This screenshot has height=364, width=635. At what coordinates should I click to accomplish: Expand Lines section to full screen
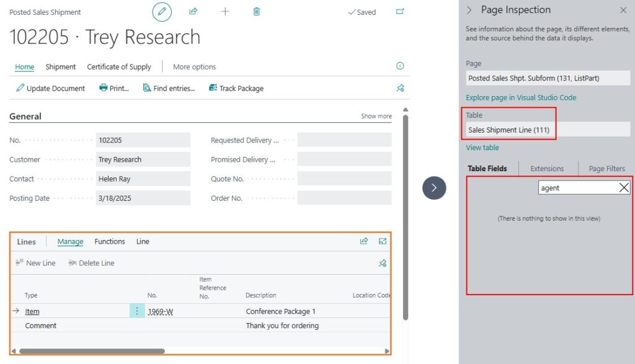[x=383, y=241]
